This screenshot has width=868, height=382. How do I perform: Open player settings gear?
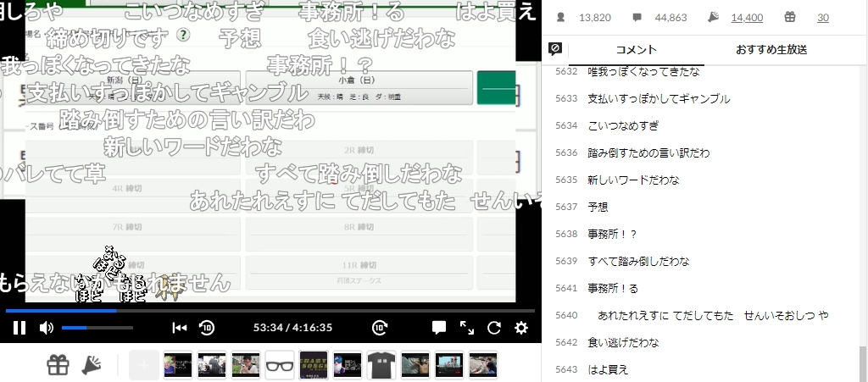pyautogui.click(x=521, y=328)
